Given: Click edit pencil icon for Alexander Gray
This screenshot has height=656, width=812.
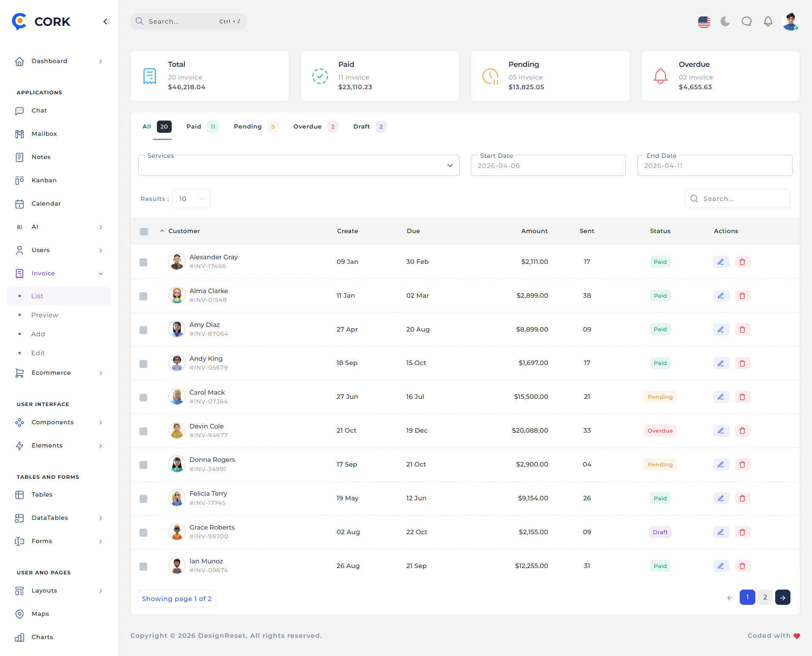Looking at the screenshot, I should point(721,262).
